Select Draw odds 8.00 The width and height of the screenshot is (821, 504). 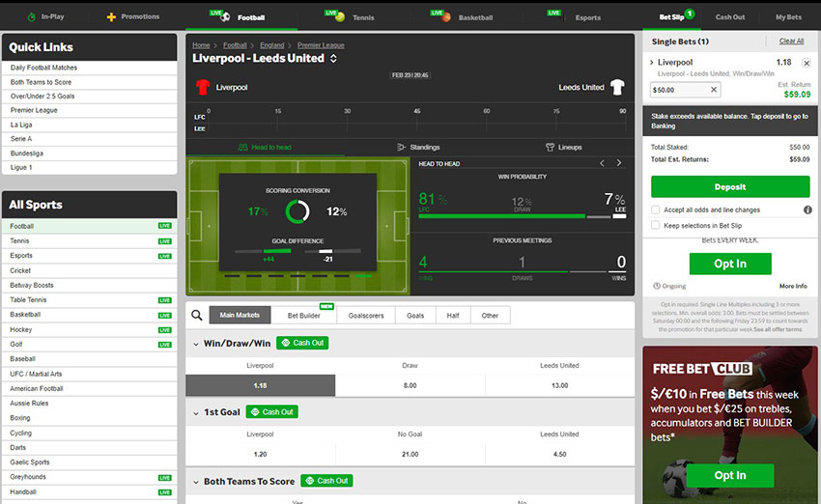click(x=410, y=385)
